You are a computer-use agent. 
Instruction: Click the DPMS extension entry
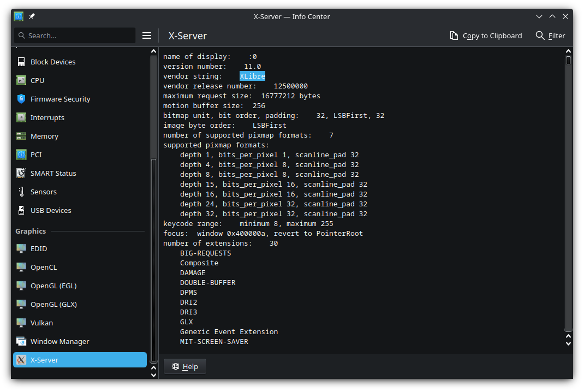pos(188,293)
